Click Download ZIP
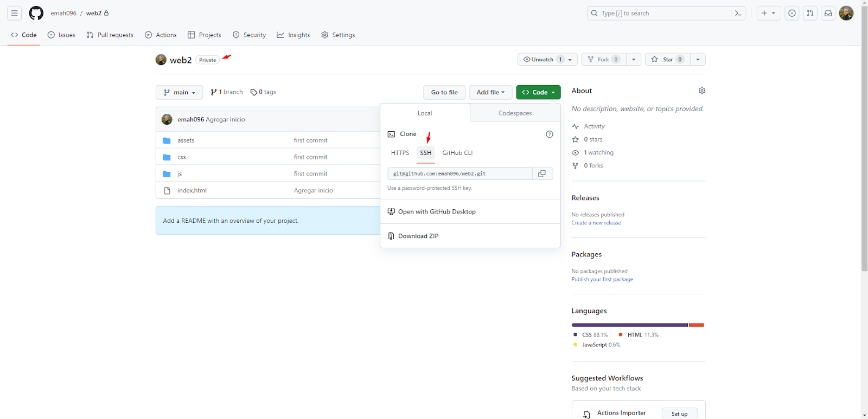Viewport: 868px width, 419px height. click(470, 236)
